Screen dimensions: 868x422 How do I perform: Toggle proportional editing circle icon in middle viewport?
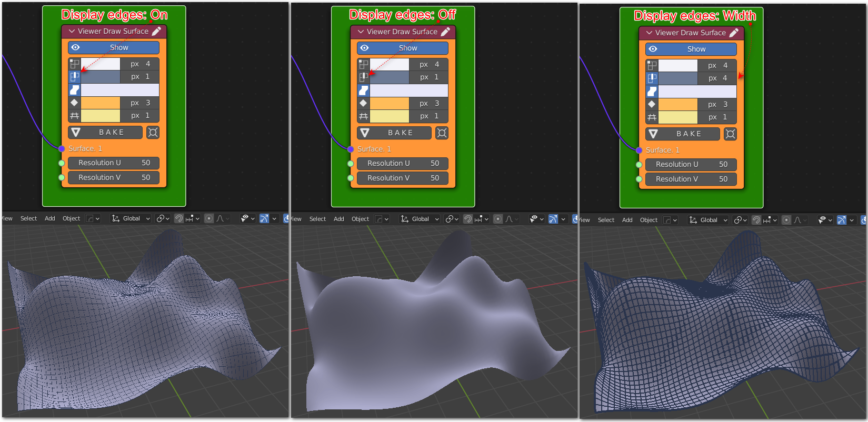(498, 219)
